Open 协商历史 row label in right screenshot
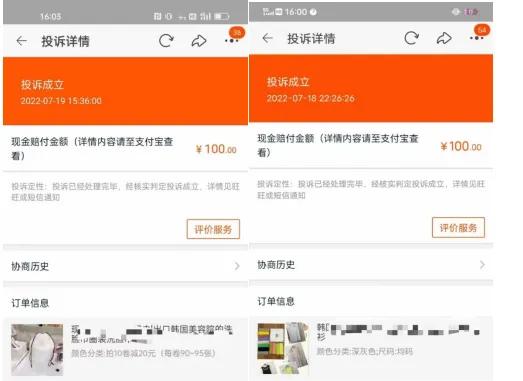Image resolution: width=523 pixels, height=381 pixels. click(276, 265)
